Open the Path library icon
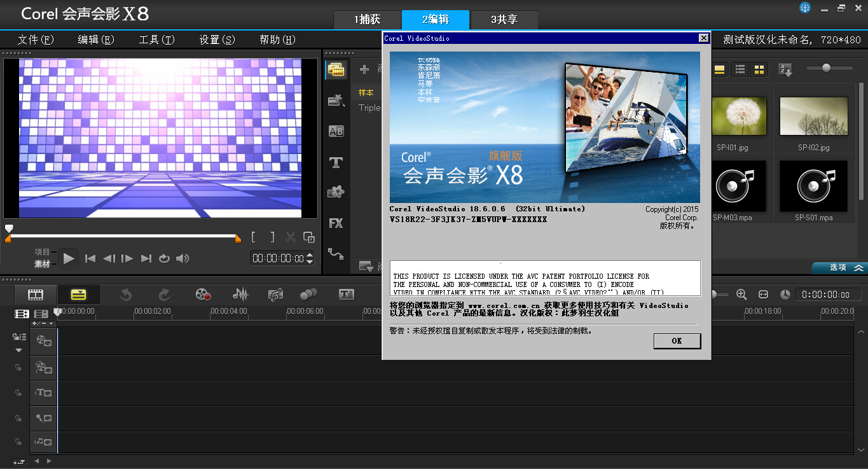This screenshot has width=868, height=469. (336, 254)
